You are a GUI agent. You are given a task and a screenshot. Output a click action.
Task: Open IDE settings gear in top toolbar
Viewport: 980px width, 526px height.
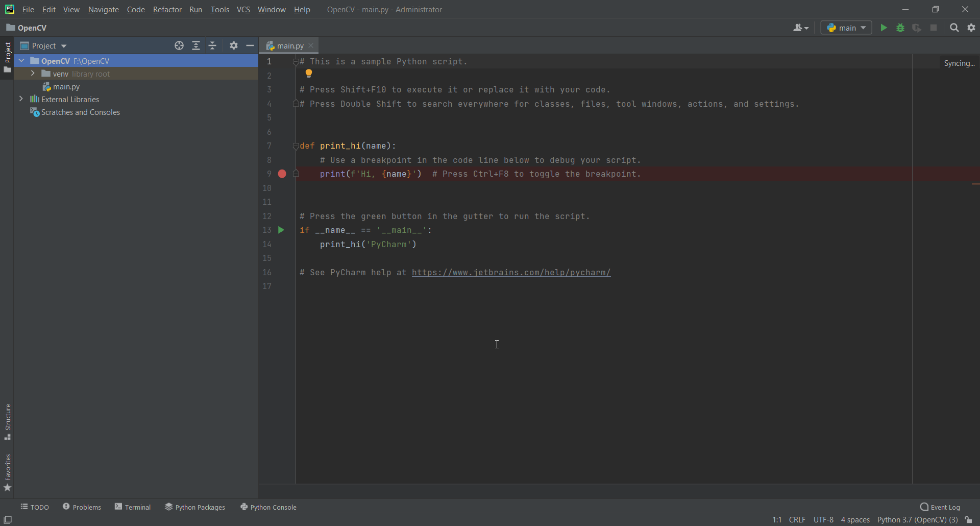971,28
